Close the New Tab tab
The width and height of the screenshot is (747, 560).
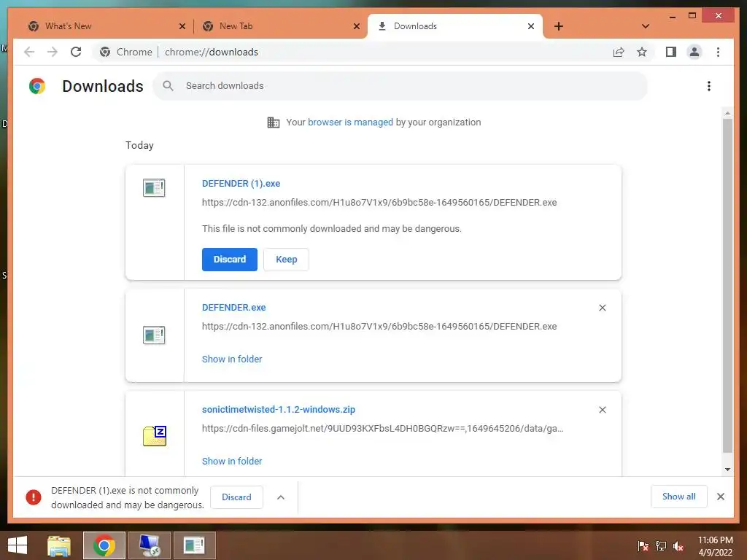(356, 26)
